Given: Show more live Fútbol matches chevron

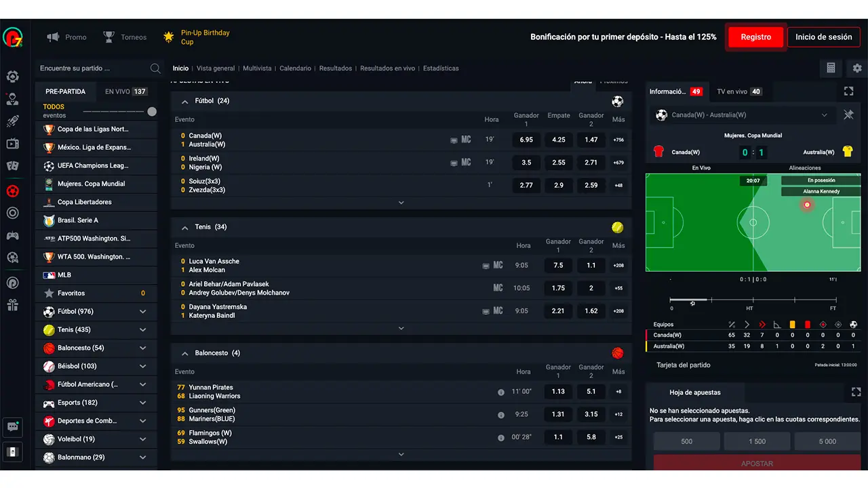Looking at the screenshot, I should click(401, 203).
